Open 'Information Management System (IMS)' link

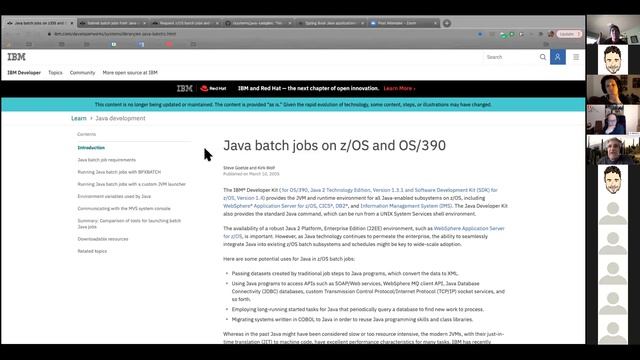click(406, 206)
